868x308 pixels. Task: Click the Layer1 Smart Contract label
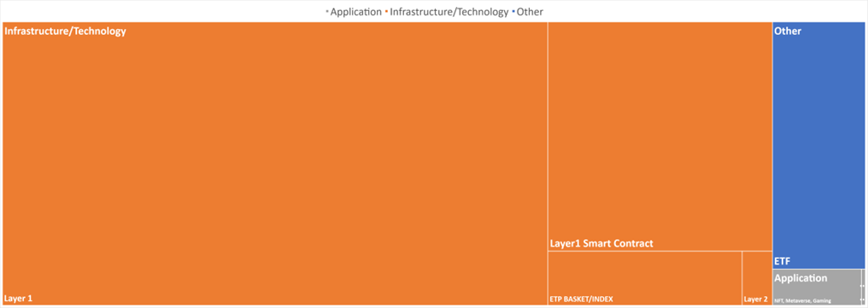coord(601,243)
